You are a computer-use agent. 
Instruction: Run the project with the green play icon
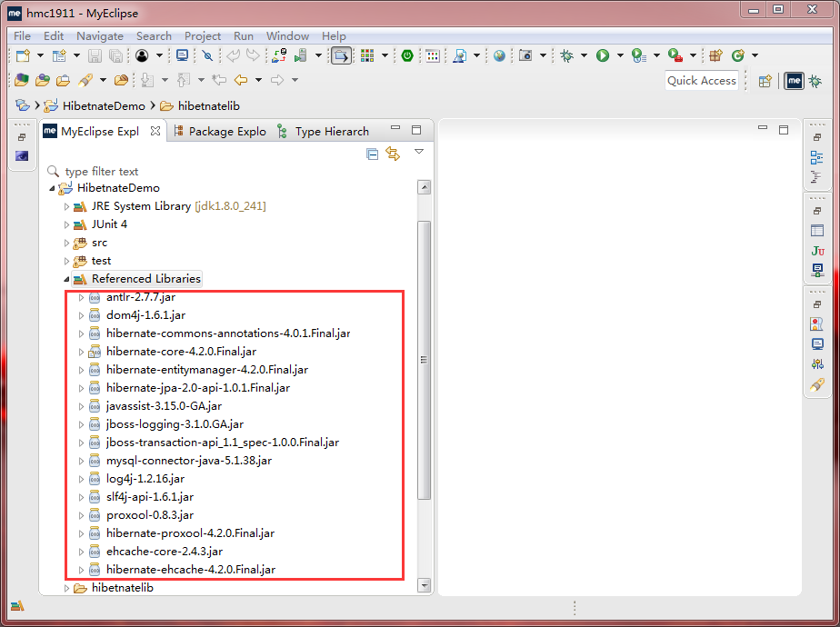(x=603, y=55)
